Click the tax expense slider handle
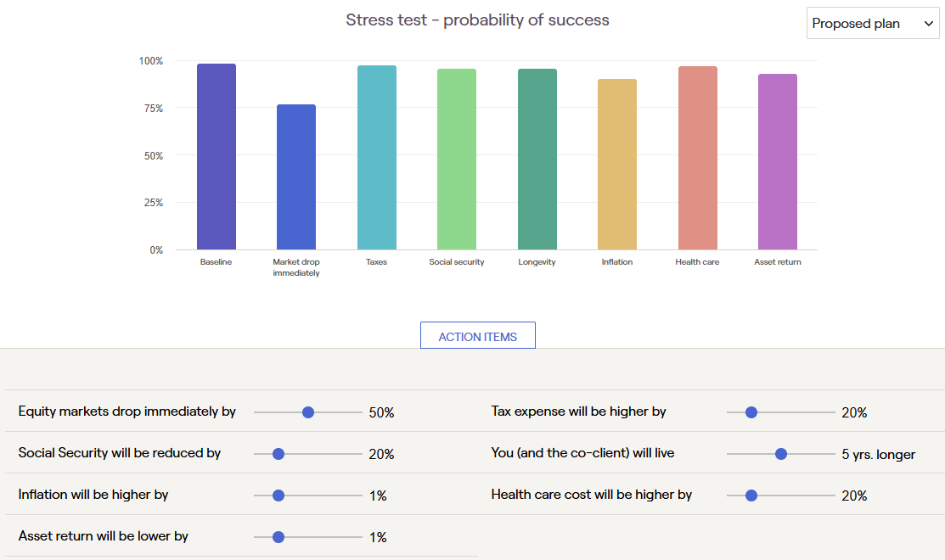This screenshot has width=945, height=560. pos(751,412)
